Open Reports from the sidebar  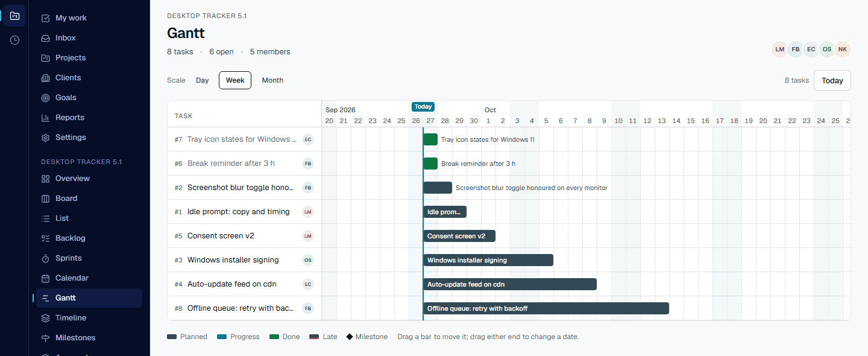coord(89,118)
